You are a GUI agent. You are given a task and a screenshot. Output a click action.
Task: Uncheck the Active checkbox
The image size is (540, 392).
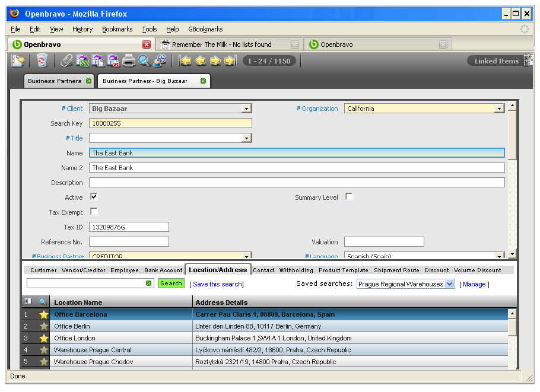94,197
